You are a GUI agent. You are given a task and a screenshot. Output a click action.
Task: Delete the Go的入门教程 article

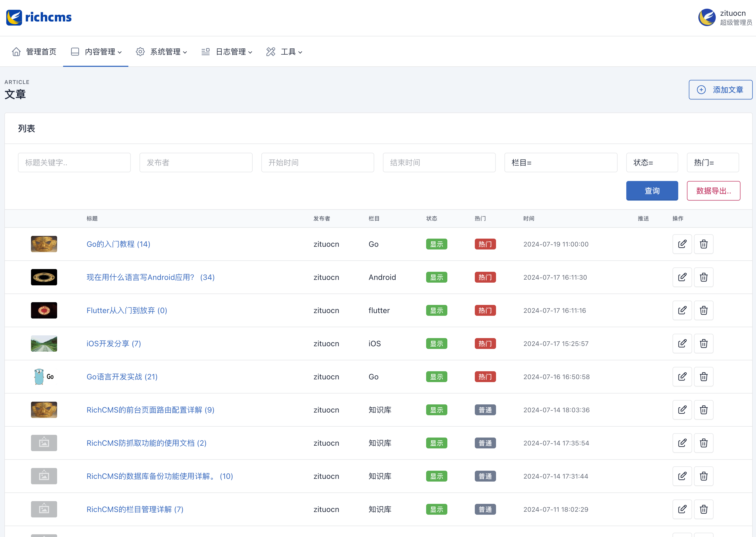(x=704, y=244)
